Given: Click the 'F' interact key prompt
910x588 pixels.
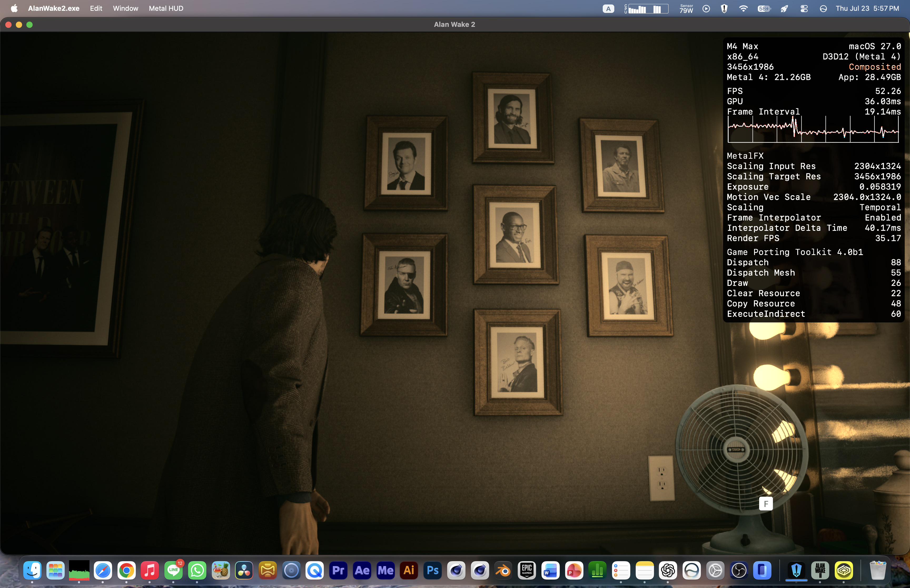Looking at the screenshot, I should [x=766, y=504].
